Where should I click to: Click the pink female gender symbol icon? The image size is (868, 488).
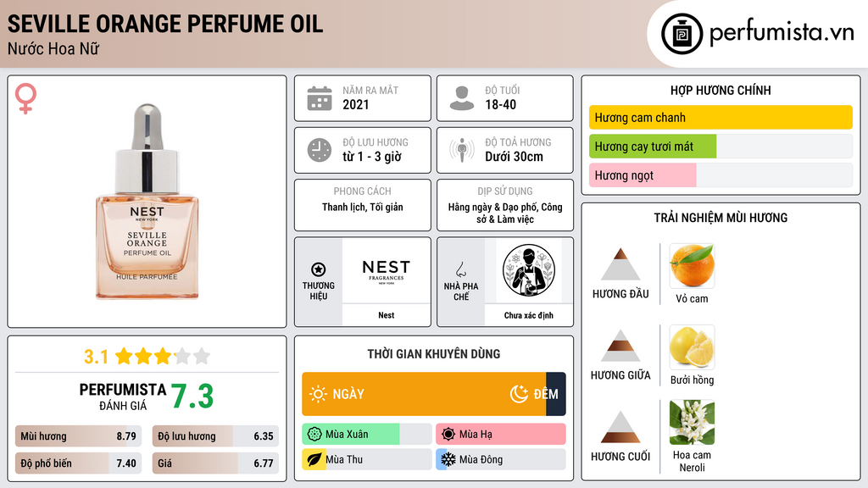click(25, 98)
